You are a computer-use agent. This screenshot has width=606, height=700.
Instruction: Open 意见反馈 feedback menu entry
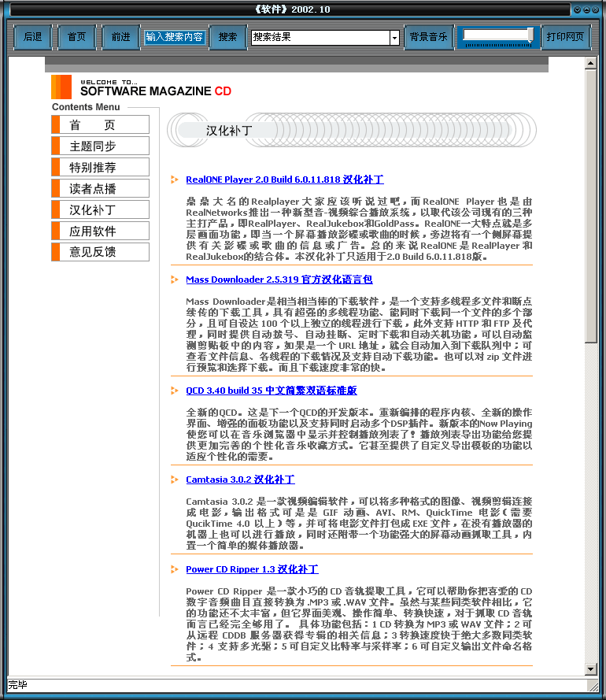click(x=101, y=252)
